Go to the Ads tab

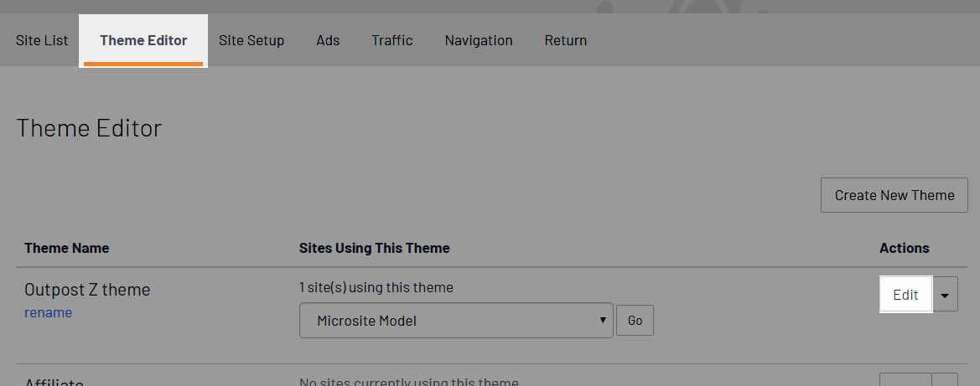pos(328,40)
